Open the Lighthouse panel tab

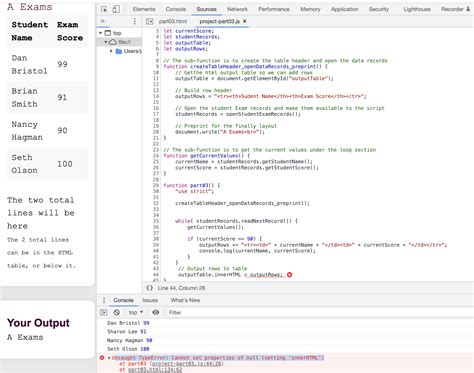tap(417, 9)
